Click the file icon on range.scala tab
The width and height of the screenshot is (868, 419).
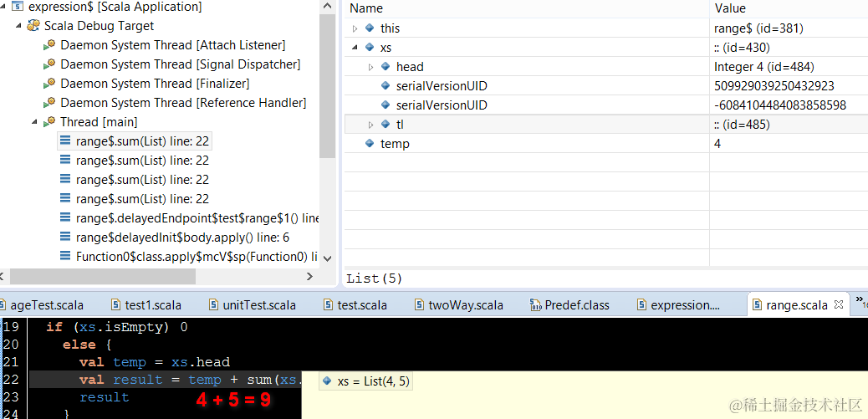758,304
